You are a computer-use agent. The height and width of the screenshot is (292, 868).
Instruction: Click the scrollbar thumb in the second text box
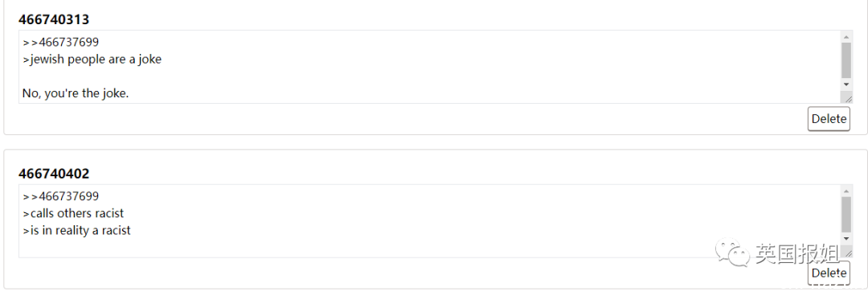click(845, 215)
